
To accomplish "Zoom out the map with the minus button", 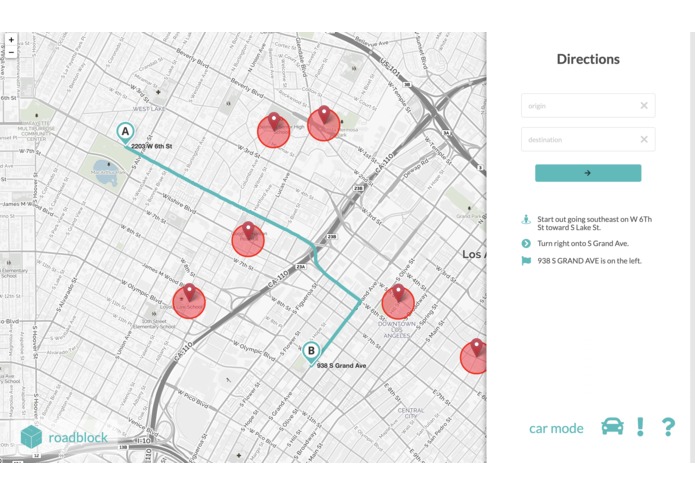I will click(11, 52).
